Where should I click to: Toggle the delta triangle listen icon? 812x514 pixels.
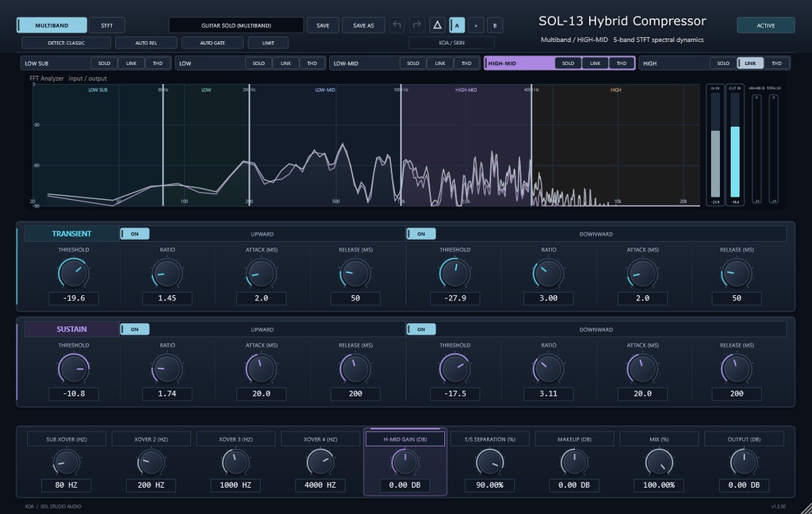437,25
